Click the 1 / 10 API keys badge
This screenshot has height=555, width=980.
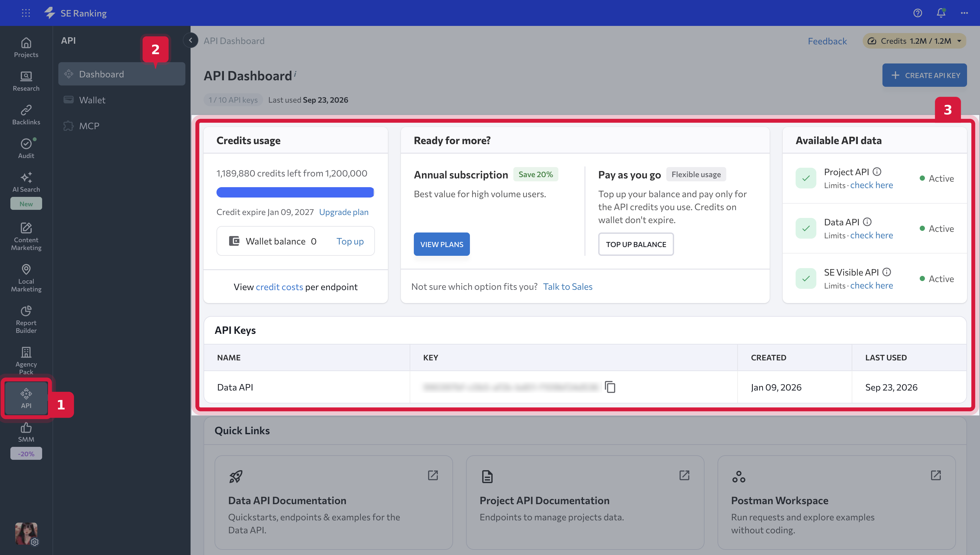coord(233,100)
